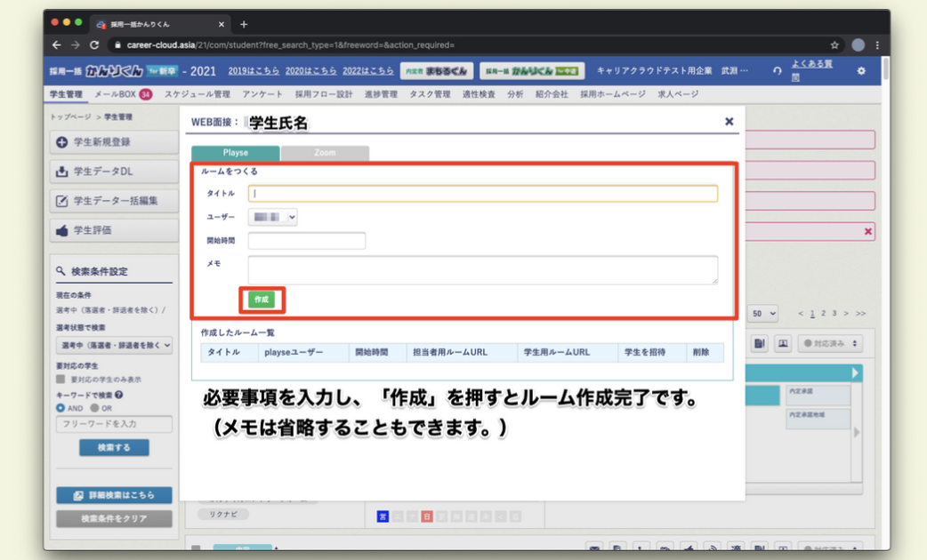Viewport: 927px width, 560px height.
Task: Open the メールBOX menu tab
Action: pos(123,94)
